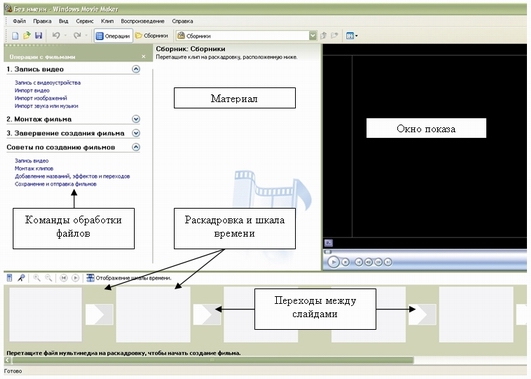
Task: Play the preview in the monitor
Action: (333, 262)
